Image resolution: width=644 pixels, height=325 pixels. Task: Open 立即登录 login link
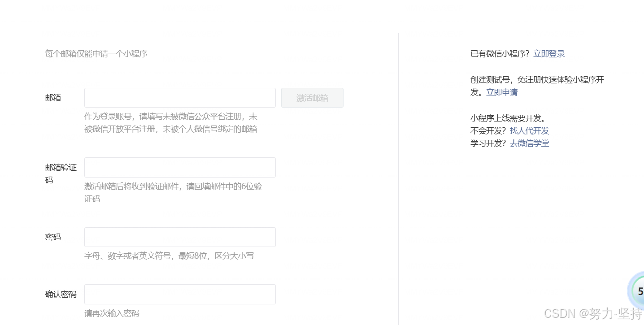click(549, 53)
